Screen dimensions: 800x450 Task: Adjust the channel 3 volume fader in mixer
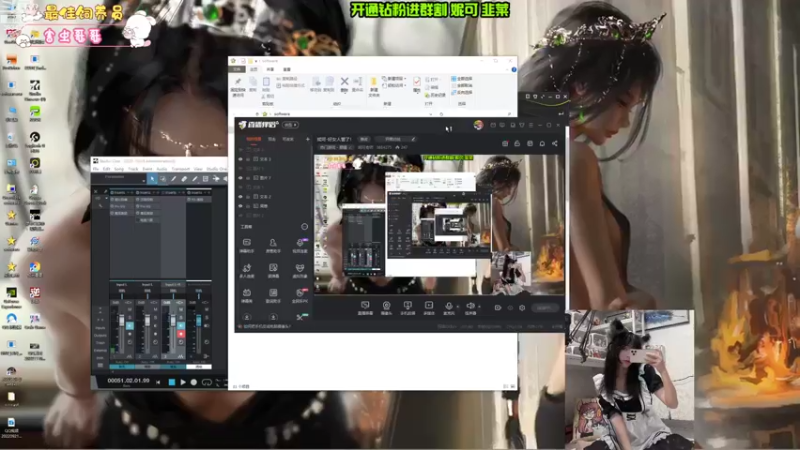[172, 321]
